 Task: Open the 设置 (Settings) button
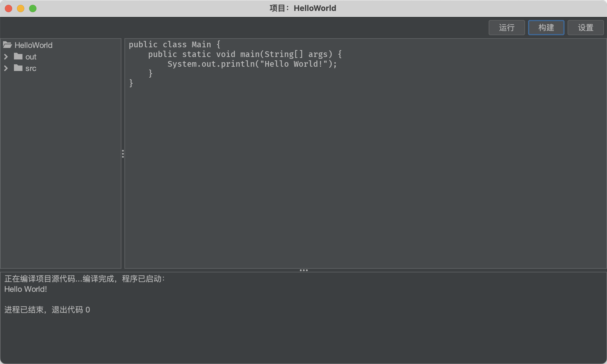(585, 28)
